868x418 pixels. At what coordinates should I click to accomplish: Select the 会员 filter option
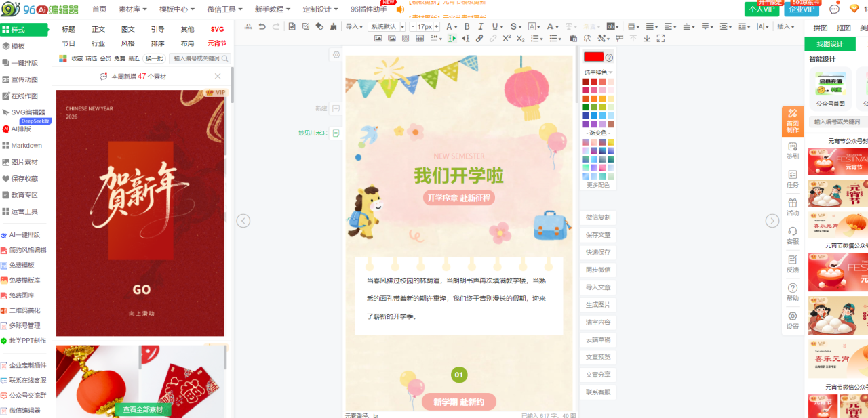[105, 59]
